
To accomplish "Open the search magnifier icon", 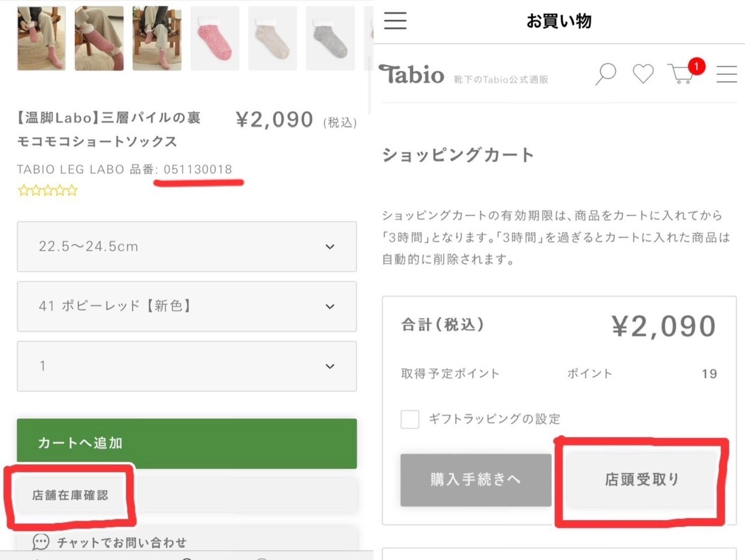I will point(605,74).
